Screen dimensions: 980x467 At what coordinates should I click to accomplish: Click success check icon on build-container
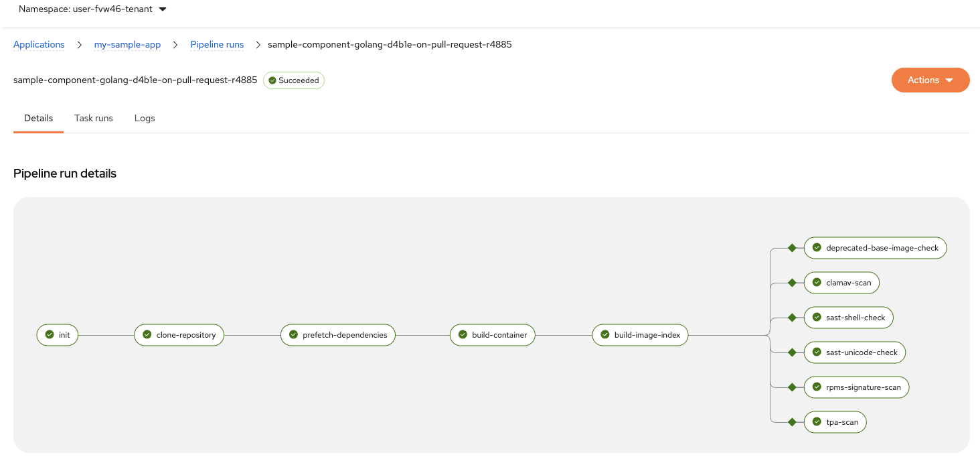point(463,335)
